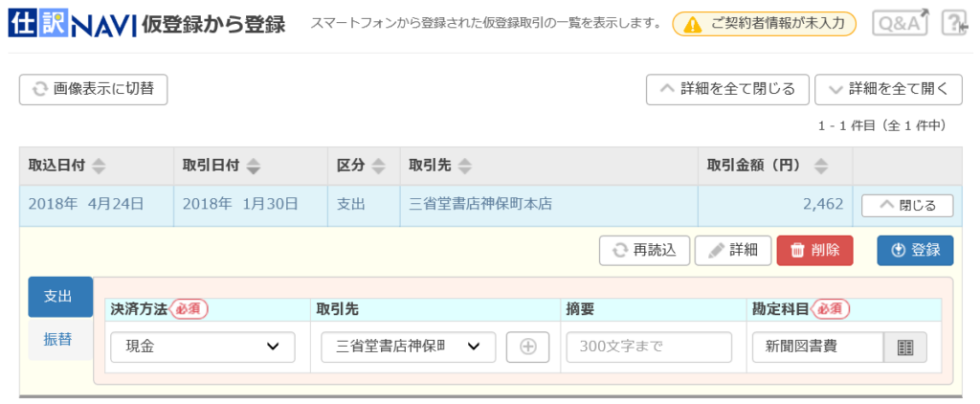Click the ご契約者情報が未入力 warning badge

764,24
